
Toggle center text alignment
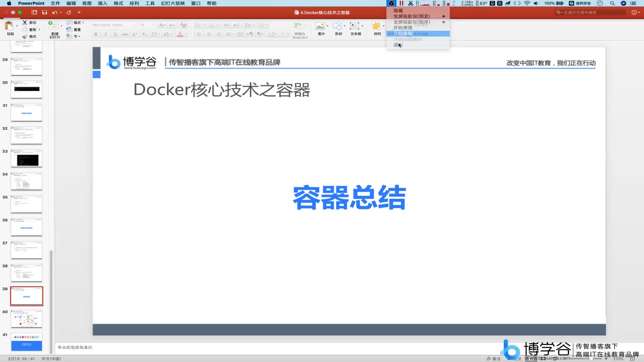point(209,34)
